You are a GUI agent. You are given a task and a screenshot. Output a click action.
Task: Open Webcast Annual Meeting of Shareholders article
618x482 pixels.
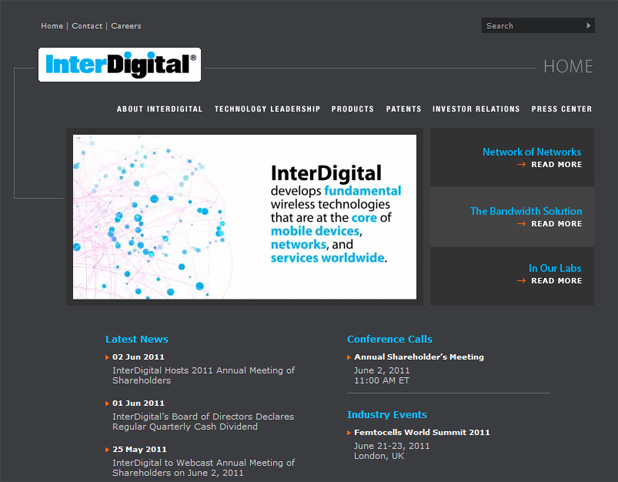203,468
